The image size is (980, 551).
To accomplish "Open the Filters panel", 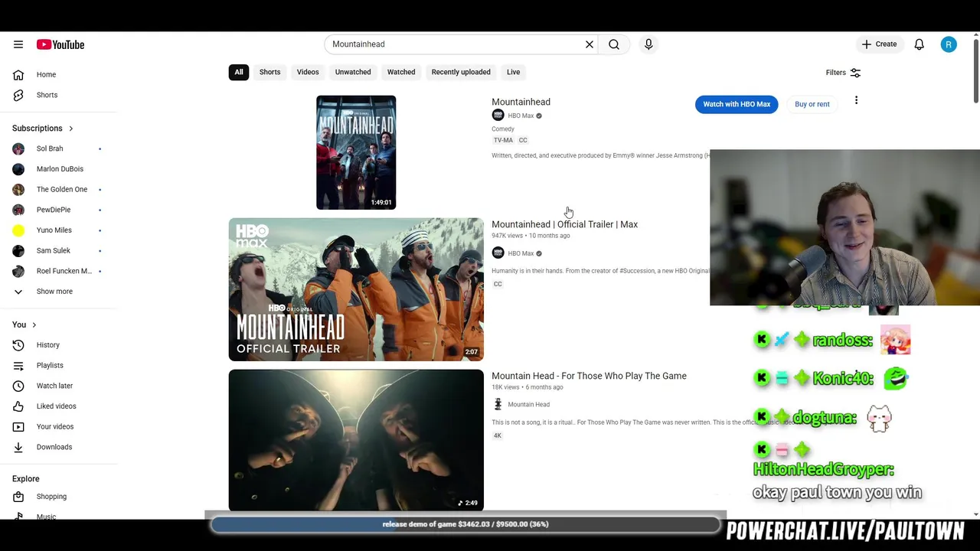I will (843, 73).
